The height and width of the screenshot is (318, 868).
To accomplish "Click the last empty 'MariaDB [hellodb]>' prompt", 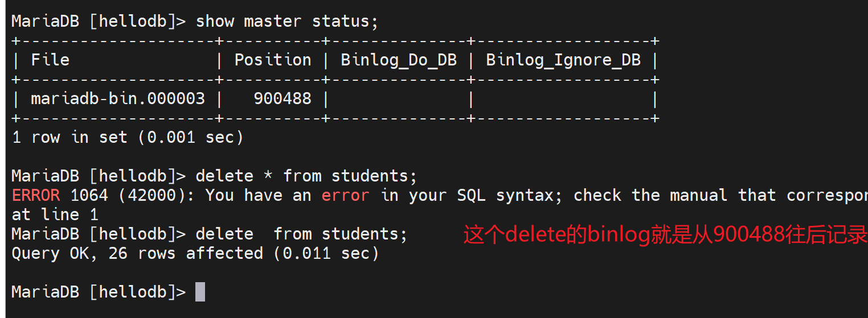I will pyautogui.click(x=98, y=292).
